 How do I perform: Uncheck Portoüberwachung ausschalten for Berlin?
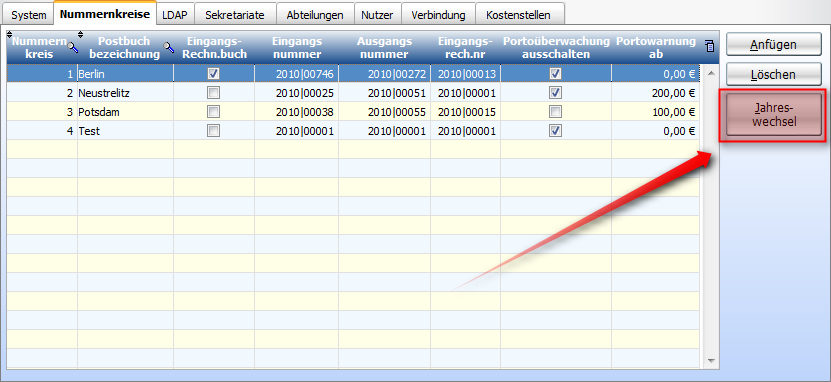point(555,74)
